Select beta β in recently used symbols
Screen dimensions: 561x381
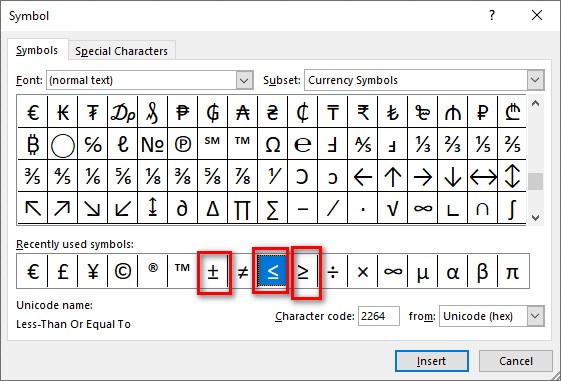click(483, 271)
